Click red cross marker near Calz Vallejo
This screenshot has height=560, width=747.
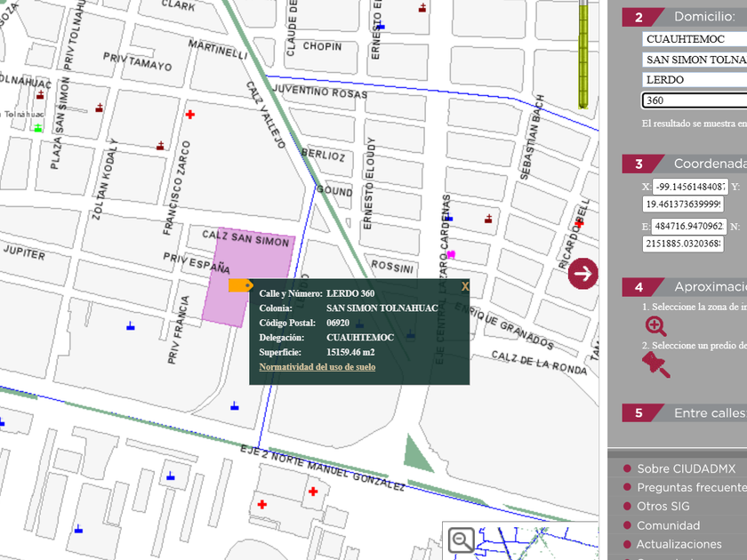(x=189, y=114)
